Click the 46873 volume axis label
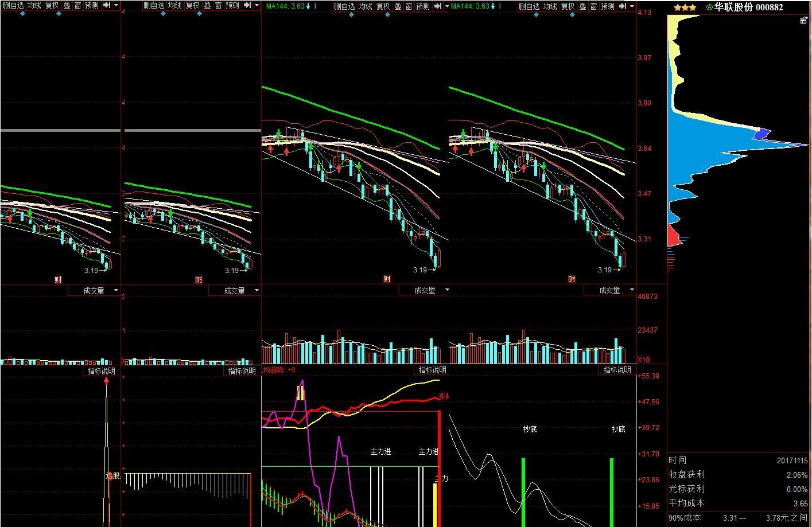Viewport: 812px width, 527px height. pyautogui.click(x=647, y=296)
